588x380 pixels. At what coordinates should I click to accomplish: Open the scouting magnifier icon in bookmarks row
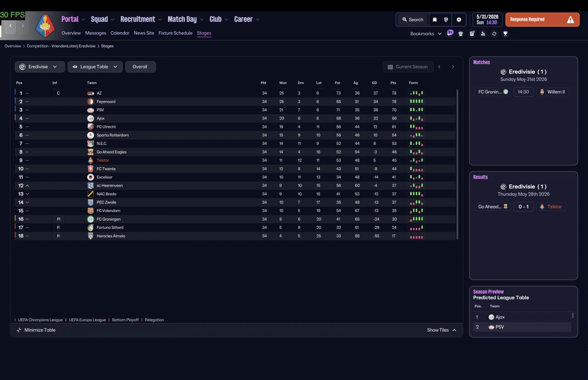(483, 34)
